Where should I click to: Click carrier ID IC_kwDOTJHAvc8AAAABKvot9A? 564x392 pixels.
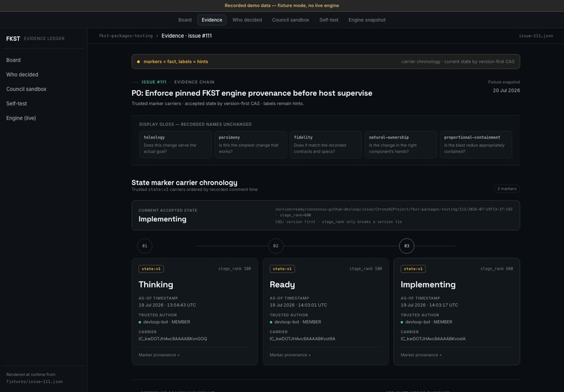[302, 339]
